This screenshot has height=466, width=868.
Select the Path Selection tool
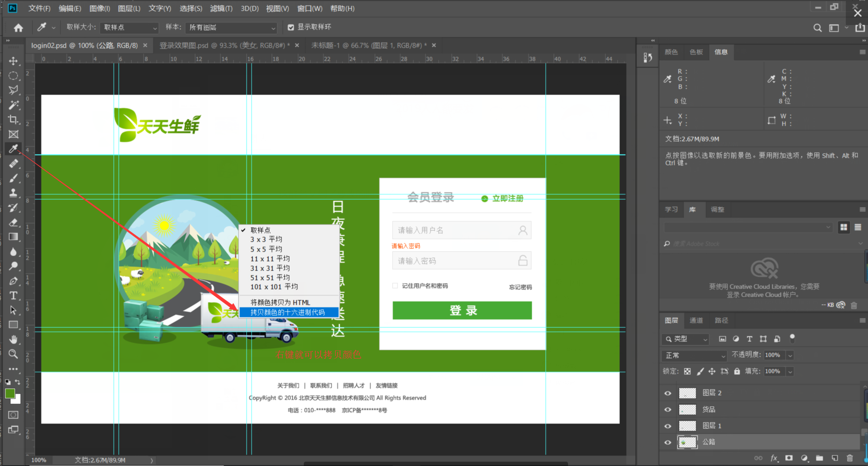(x=14, y=310)
